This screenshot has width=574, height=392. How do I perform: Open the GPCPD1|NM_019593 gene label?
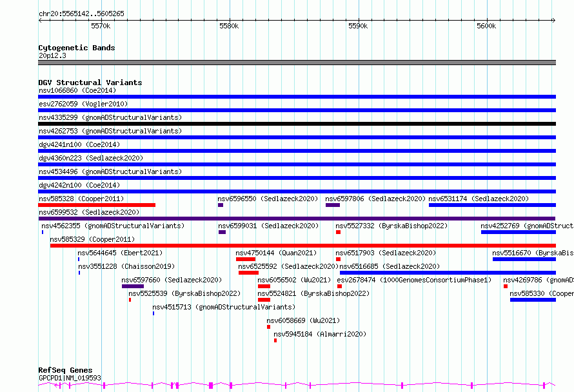70,378
